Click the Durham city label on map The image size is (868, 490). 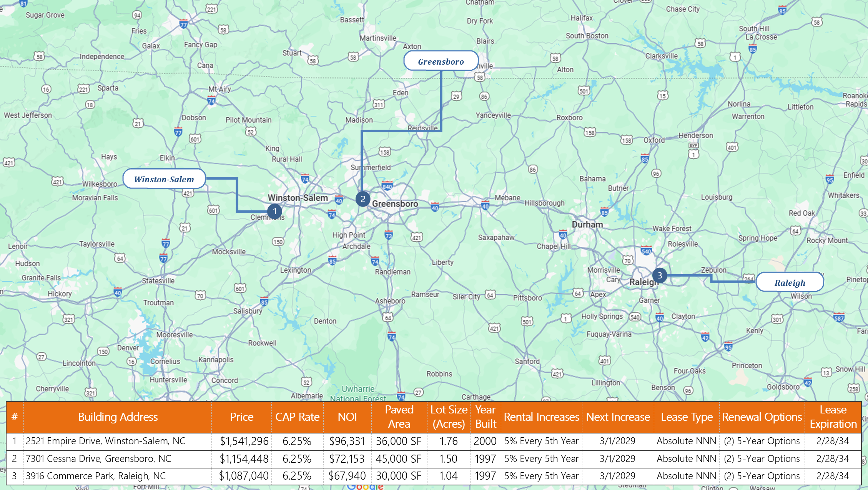click(587, 225)
